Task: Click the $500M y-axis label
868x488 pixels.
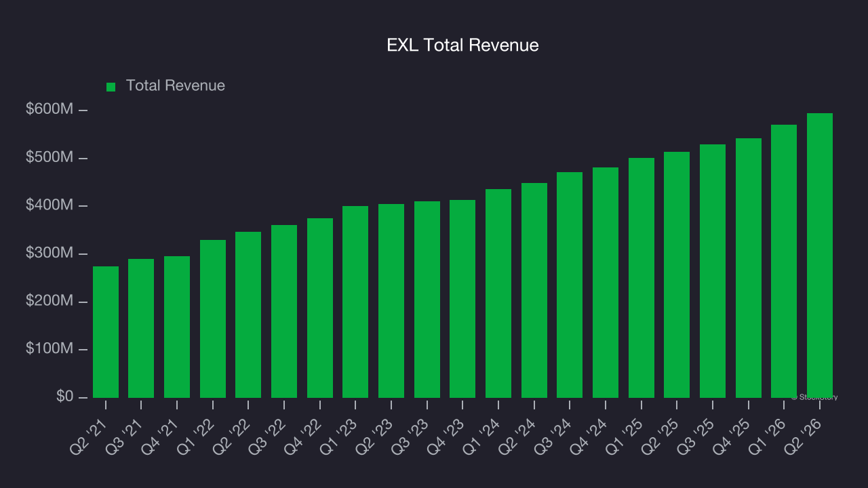Action: click(x=50, y=158)
